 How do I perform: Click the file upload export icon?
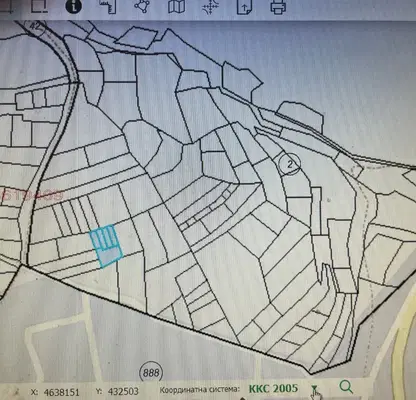tap(244, 6)
